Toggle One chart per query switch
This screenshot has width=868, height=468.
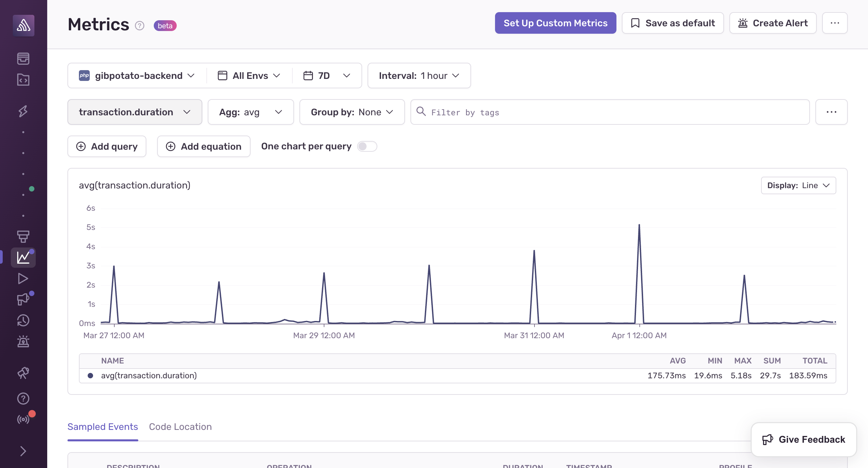coord(367,146)
